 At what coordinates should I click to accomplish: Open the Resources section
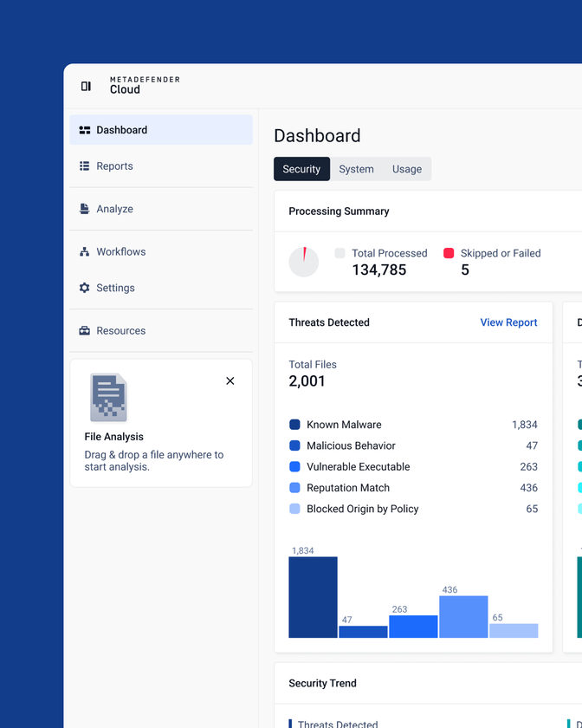click(161, 330)
